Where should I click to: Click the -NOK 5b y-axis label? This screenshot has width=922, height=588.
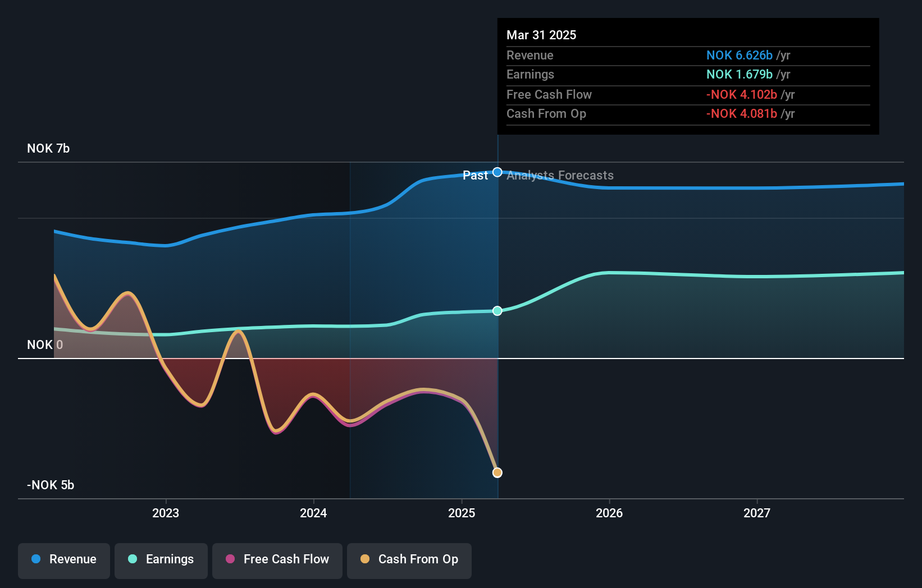click(51, 485)
